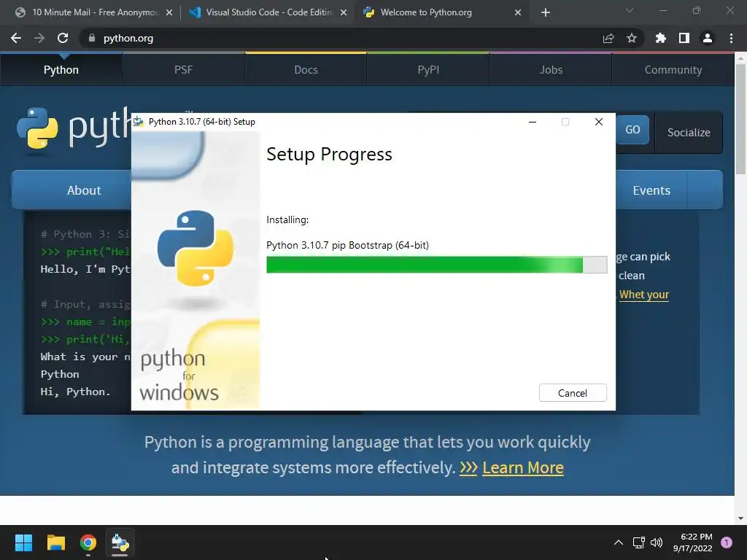Click the Python Setup title bar icon
This screenshot has width=747, height=560.
[139, 122]
